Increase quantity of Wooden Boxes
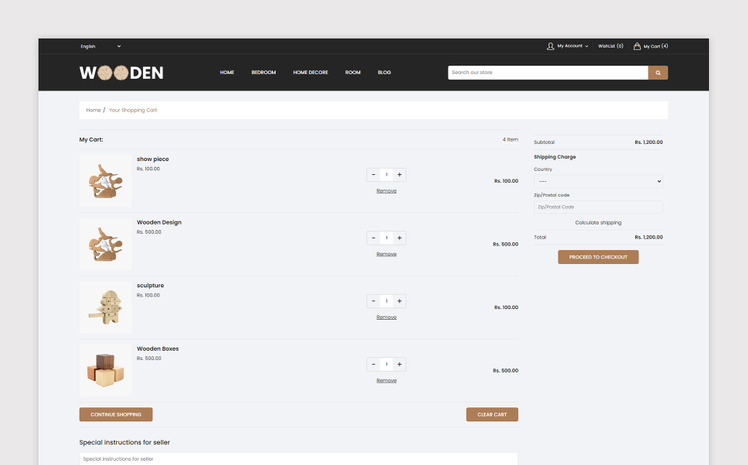Viewport: 748px width, 465px height. coord(399,364)
